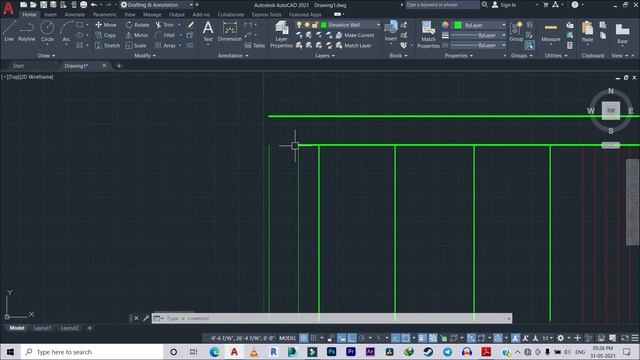This screenshot has width=640, height=360.
Task: Open the lineweight ByLayer dropdown
Action: [478, 35]
